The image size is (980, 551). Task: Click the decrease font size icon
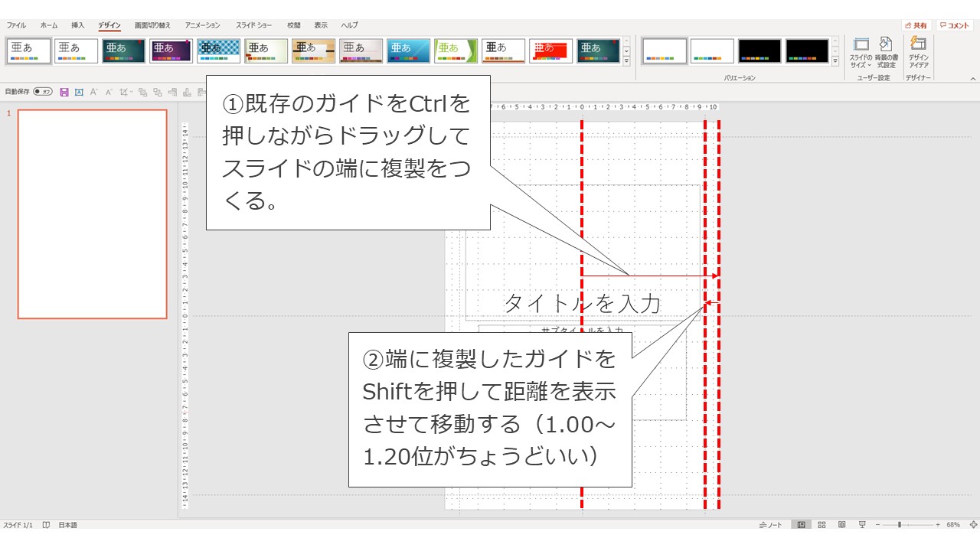pyautogui.click(x=108, y=92)
